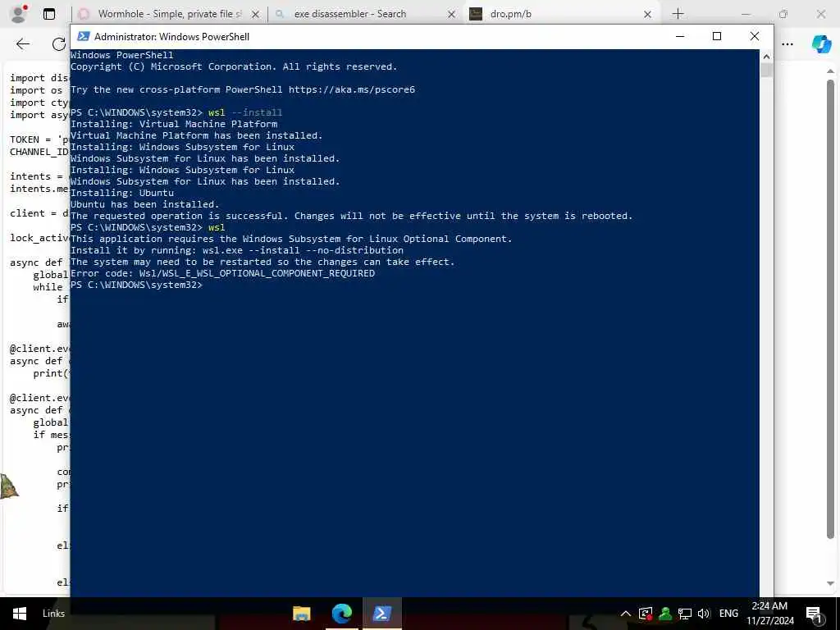
Task: Click the PowerShell taskbar icon
Action: (x=382, y=614)
